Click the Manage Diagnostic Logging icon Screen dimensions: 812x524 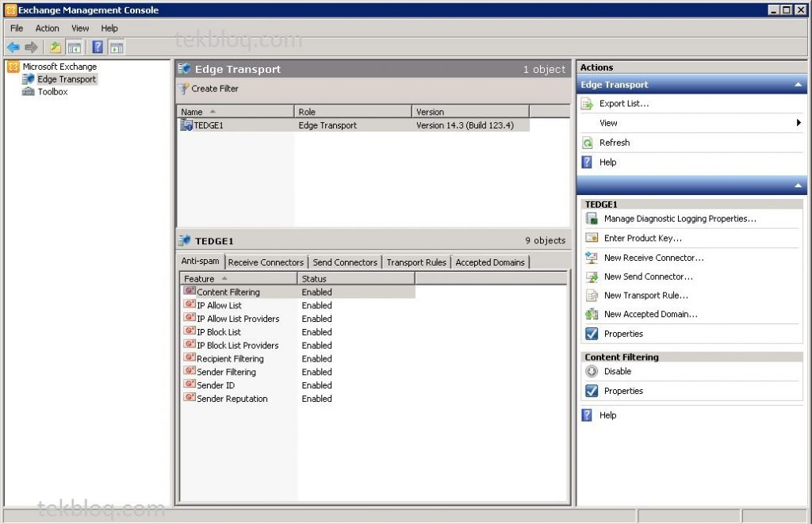coord(592,219)
